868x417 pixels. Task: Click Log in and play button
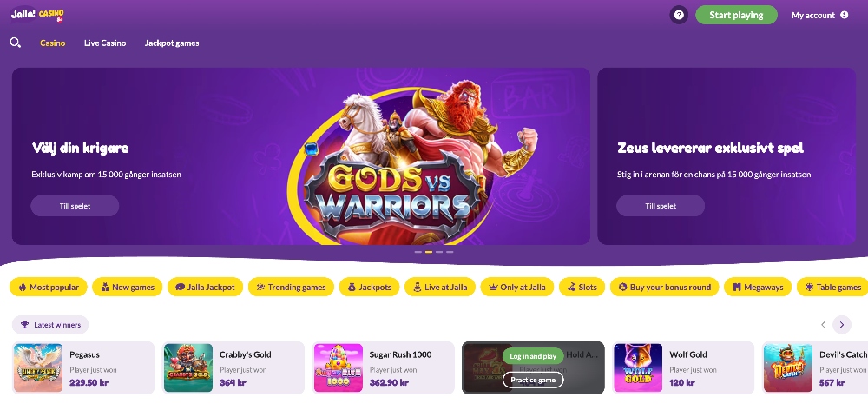point(533,356)
